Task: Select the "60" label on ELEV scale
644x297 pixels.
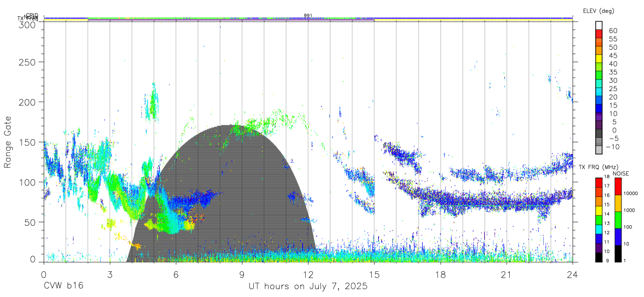Action: click(612, 31)
